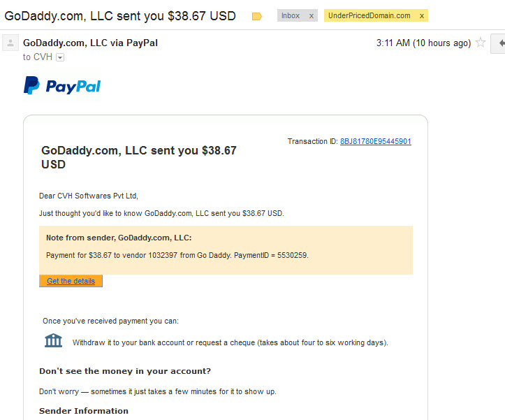Click sender name GoDaddy.com, LLC via PayPal
This screenshot has height=420, width=505.
pyautogui.click(x=90, y=43)
